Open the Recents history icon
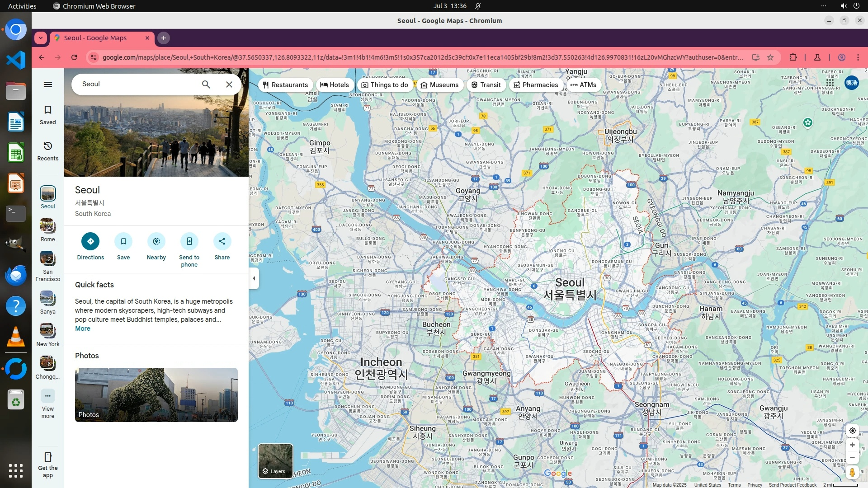Viewport: 868px width, 488px height. [x=47, y=151]
